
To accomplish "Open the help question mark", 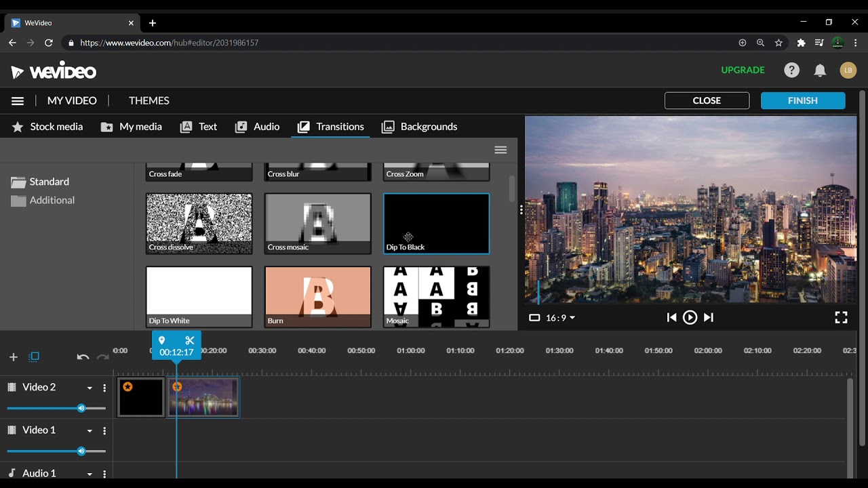I will [791, 70].
